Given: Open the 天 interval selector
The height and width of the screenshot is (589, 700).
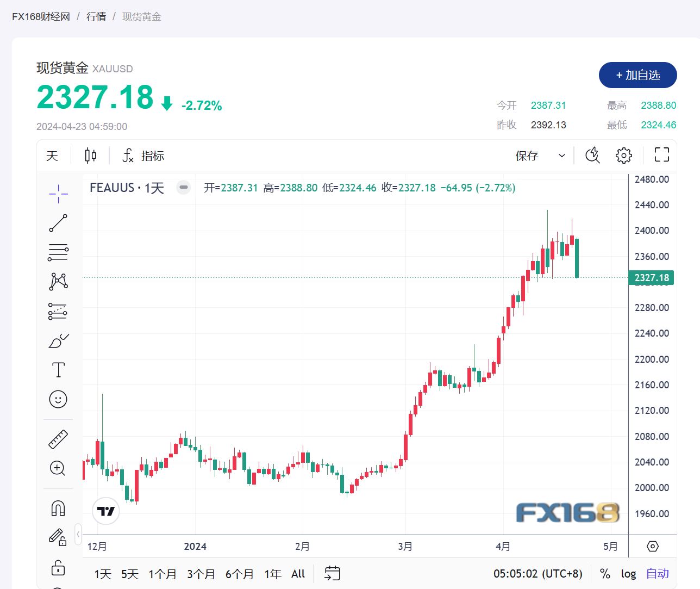Looking at the screenshot, I should [x=51, y=156].
